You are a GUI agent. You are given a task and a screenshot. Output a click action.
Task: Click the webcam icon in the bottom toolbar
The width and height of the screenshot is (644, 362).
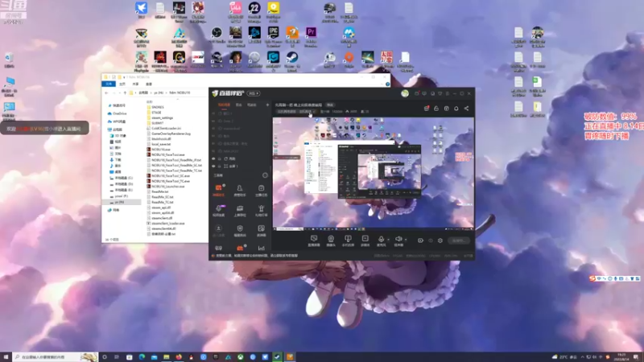tap(331, 239)
